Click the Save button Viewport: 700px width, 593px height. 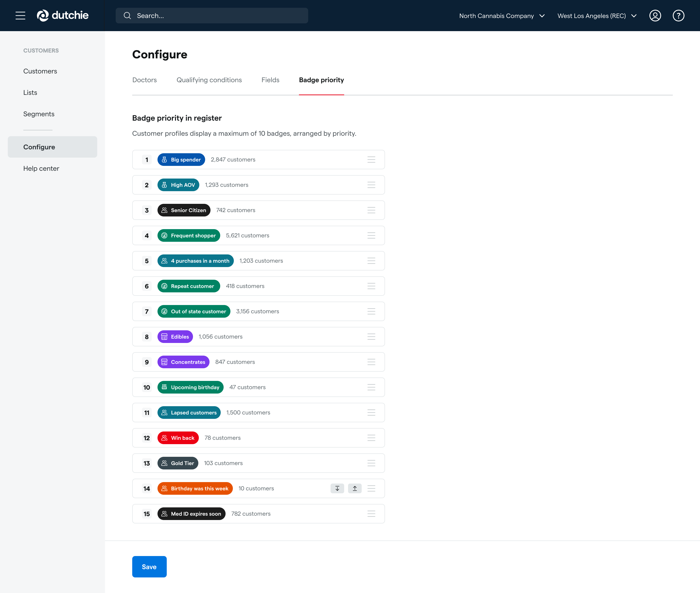pyautogui.click(x=149, y=567)
